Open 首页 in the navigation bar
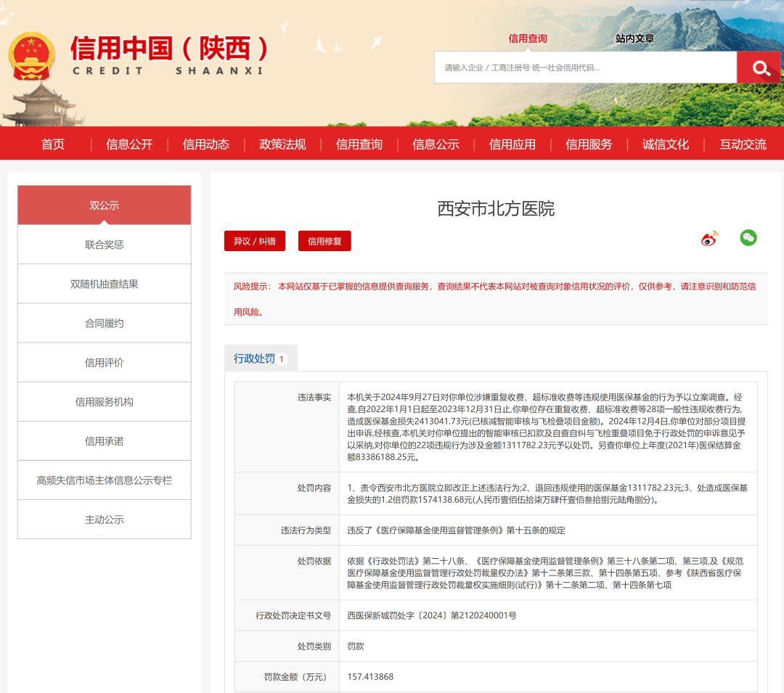The width and height of the screenshot is (784, 693). tap(52, 144)
